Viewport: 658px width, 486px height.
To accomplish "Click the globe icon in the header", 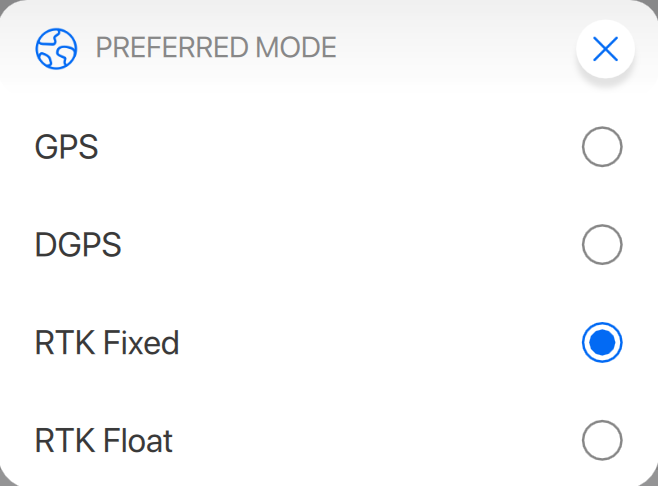I will click(56, 48).
